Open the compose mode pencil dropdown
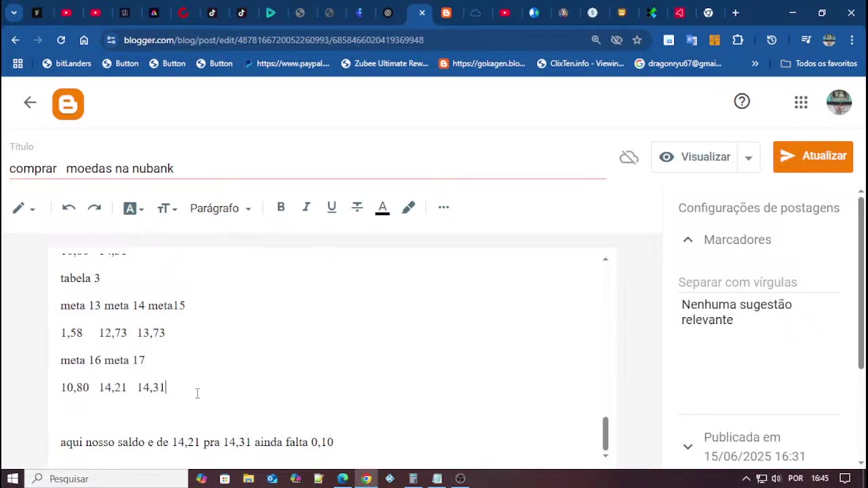868x488 pixels. [23, 208]
